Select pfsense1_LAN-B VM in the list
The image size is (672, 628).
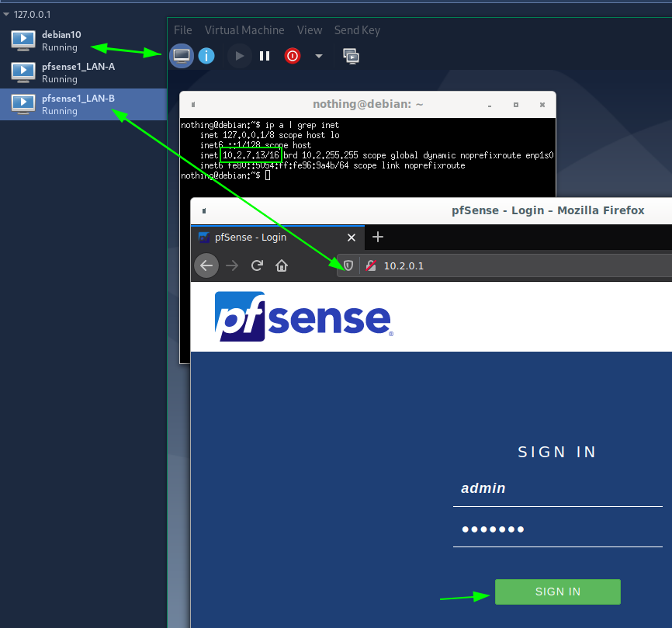click(83, 105)
